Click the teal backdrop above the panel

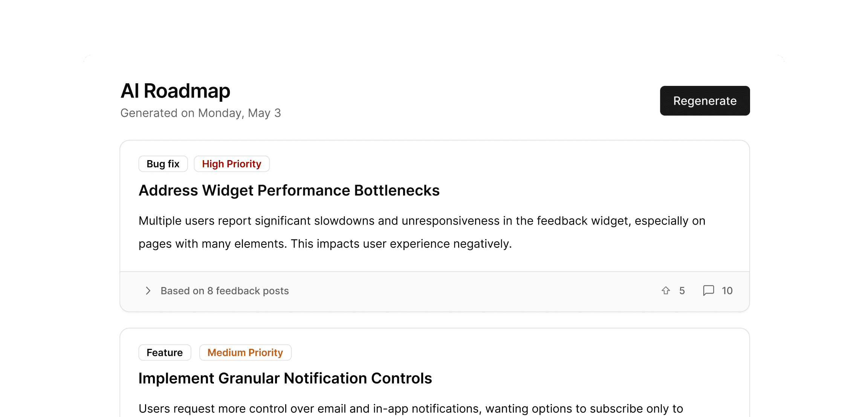tap(433, 26)
